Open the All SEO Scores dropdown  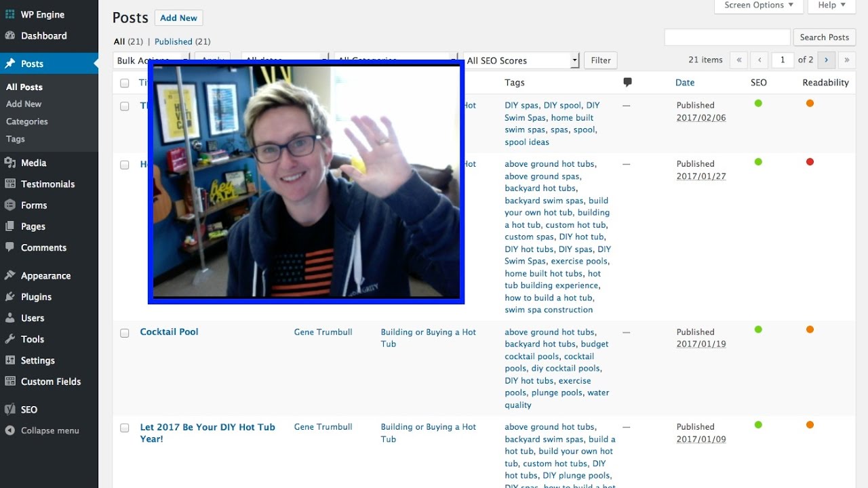click(521, 60)
